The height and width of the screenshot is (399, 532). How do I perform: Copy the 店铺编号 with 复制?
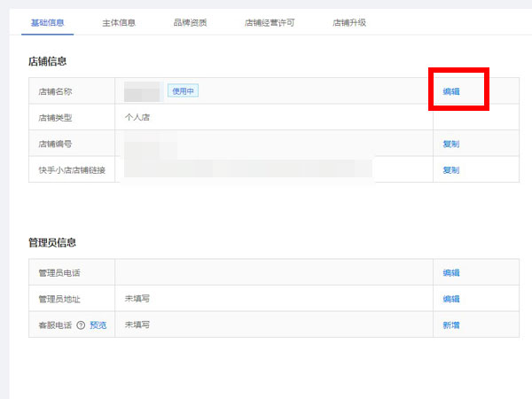point(451,144)
